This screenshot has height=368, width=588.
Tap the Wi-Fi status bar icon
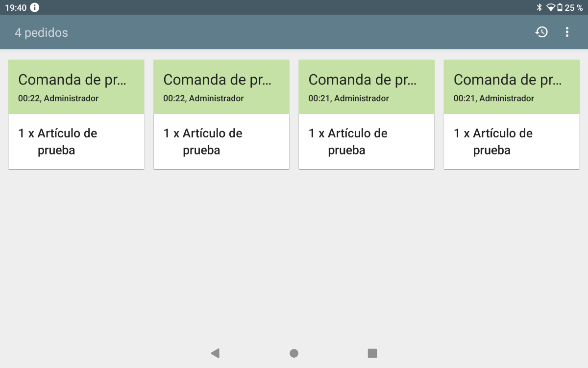click(x=551, y=7)
